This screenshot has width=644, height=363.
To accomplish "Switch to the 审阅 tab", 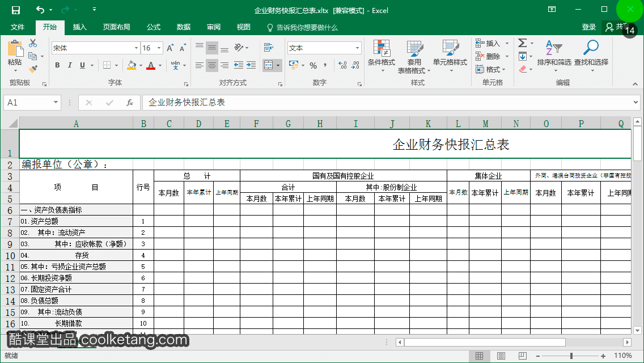I will 214,27.
